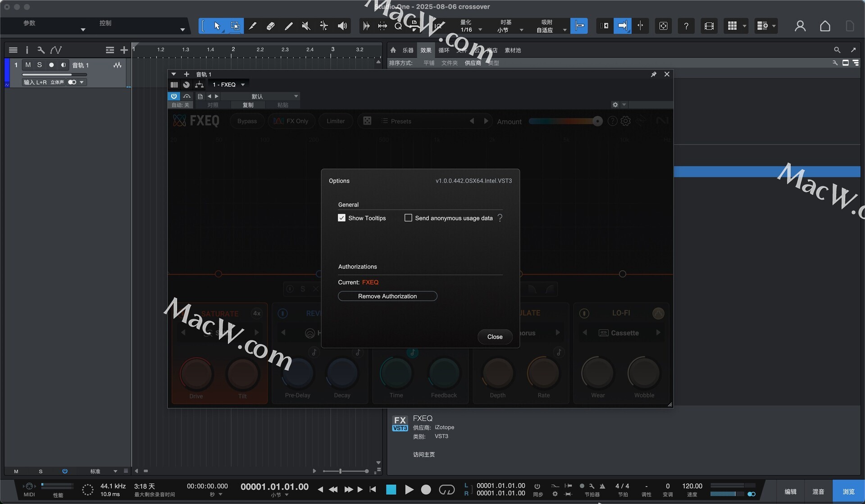Arm record on track 音轨 1
The width and height of the screenshot is (865, 504).
point(51,65)
